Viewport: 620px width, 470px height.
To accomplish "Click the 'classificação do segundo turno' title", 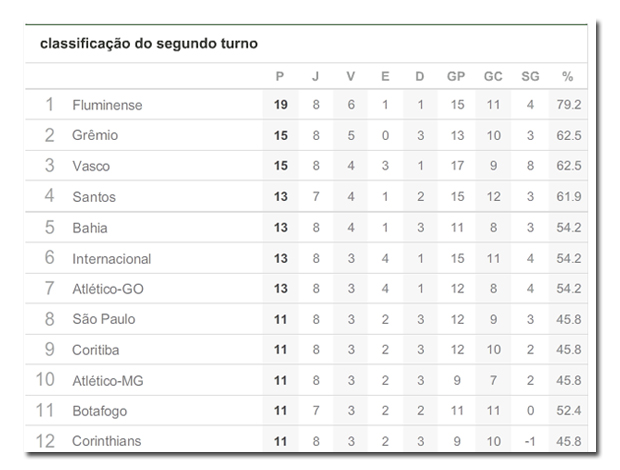I will (149, 44).
